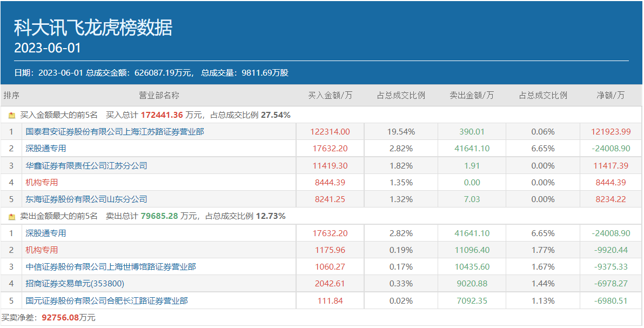644x328 pixels.
Task: Open 深股通专用 in the buy top-5 list
Action: [45, 149]
